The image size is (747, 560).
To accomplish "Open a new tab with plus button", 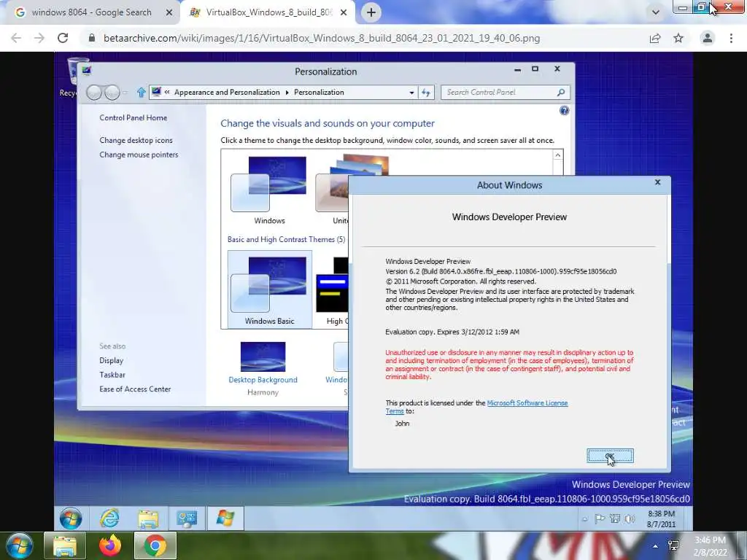I will point(371,12).
